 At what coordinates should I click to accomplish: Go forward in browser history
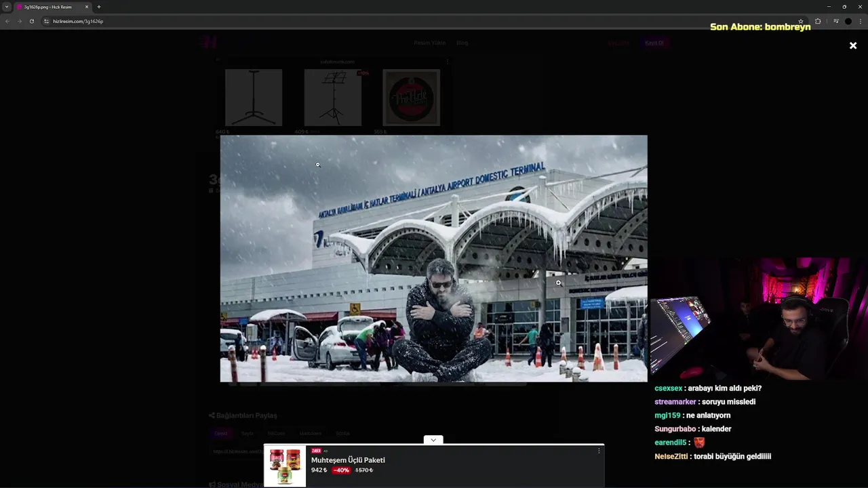(x=19, y=21)
